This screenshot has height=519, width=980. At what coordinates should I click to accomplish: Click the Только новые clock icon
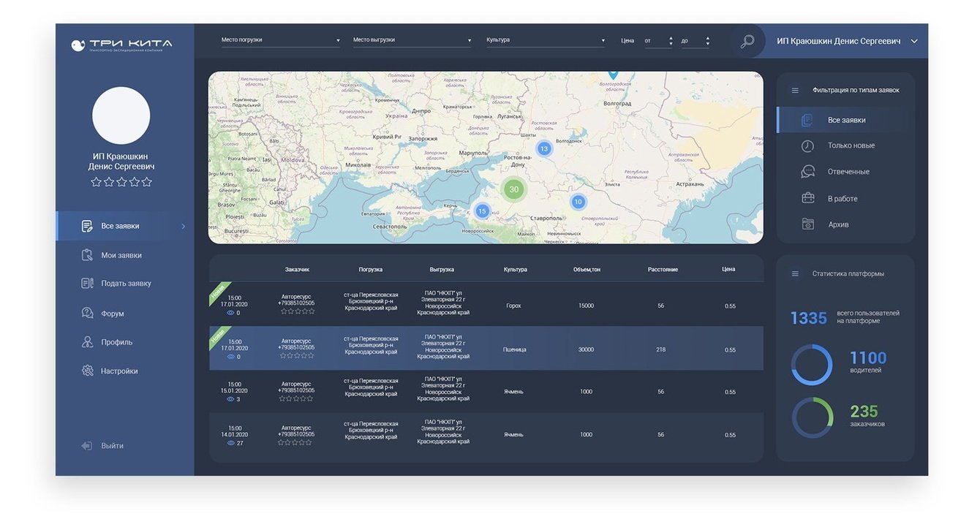(807, 145)
